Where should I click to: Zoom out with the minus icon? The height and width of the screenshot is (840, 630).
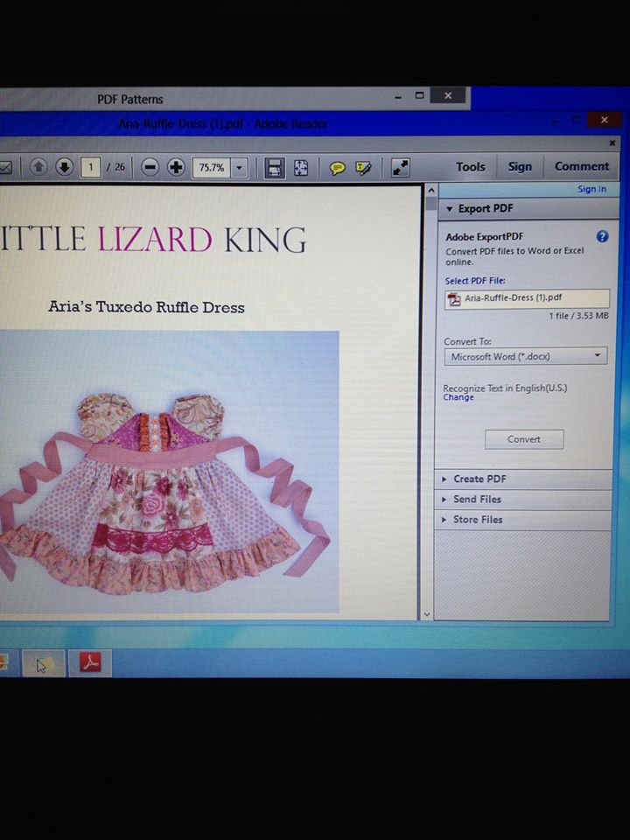(150, 168)
